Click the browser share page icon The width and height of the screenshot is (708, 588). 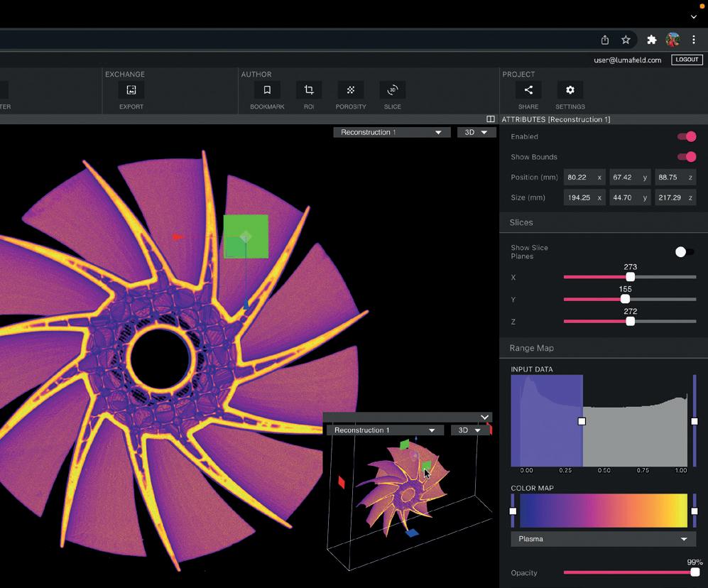click(x=605, y=40)
